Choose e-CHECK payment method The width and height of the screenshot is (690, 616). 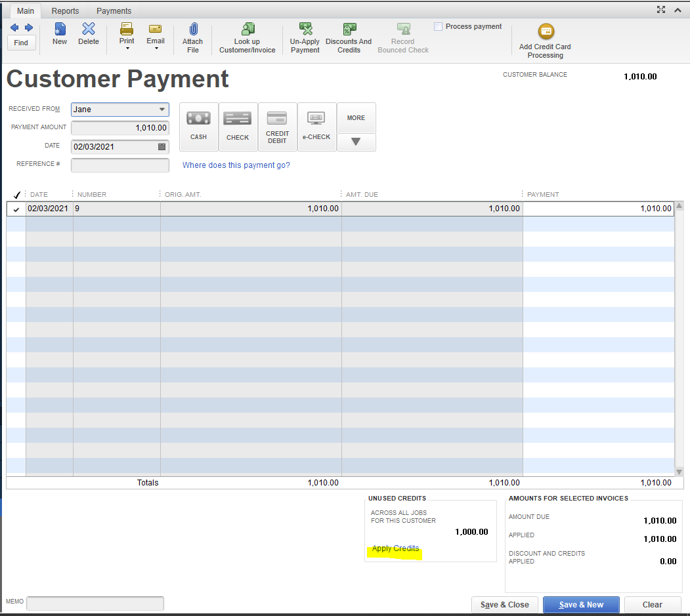coord(316,127)
